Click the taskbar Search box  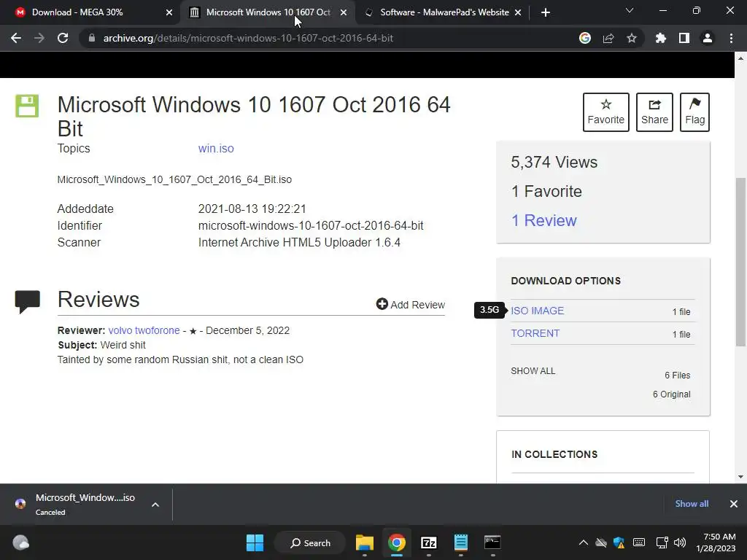[x=310, y=542]
